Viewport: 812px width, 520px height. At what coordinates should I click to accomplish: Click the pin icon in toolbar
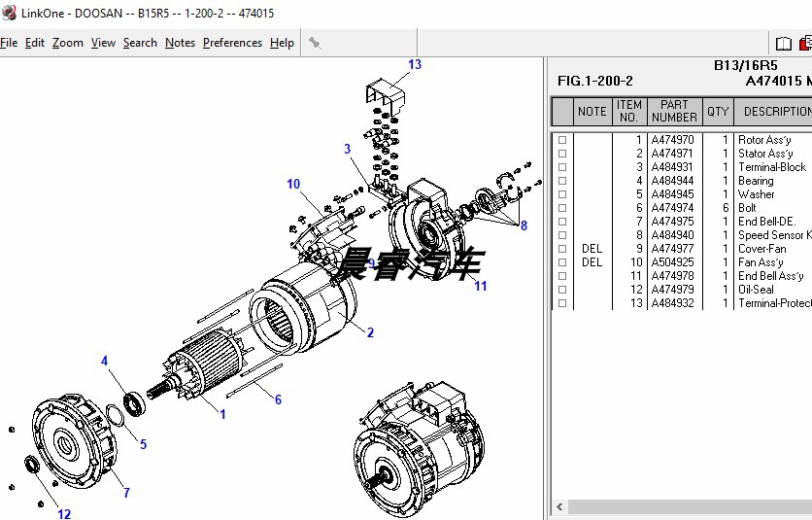coord(315,43)
